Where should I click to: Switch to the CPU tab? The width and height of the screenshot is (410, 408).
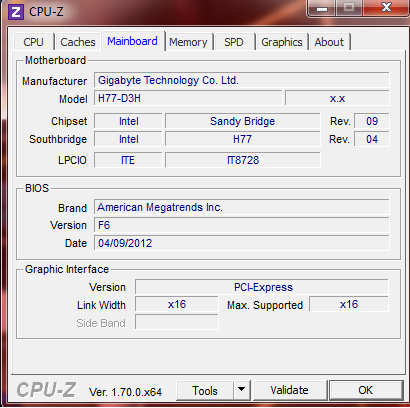34,42
